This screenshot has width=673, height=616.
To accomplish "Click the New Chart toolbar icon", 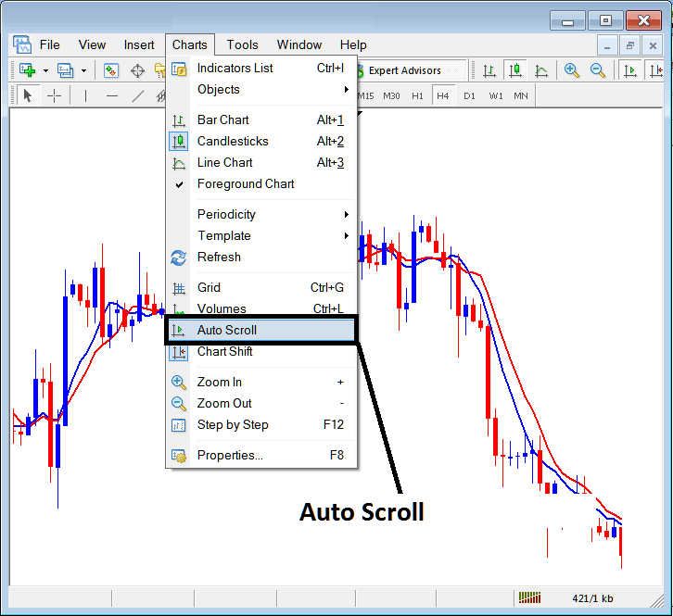I will click(x=26, y=70).
